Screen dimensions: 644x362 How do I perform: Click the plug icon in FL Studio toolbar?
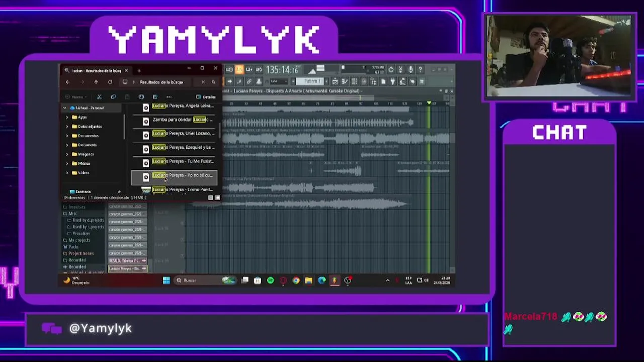point(392,81)
